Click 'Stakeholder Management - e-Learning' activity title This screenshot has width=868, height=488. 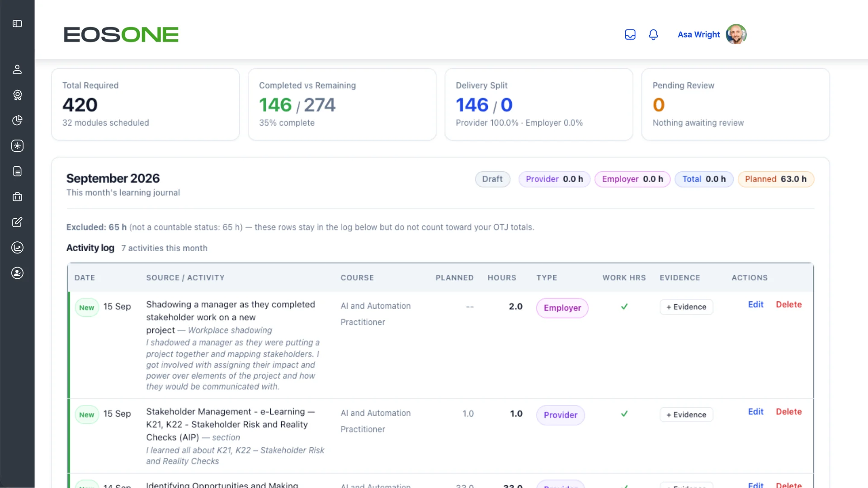231,424
